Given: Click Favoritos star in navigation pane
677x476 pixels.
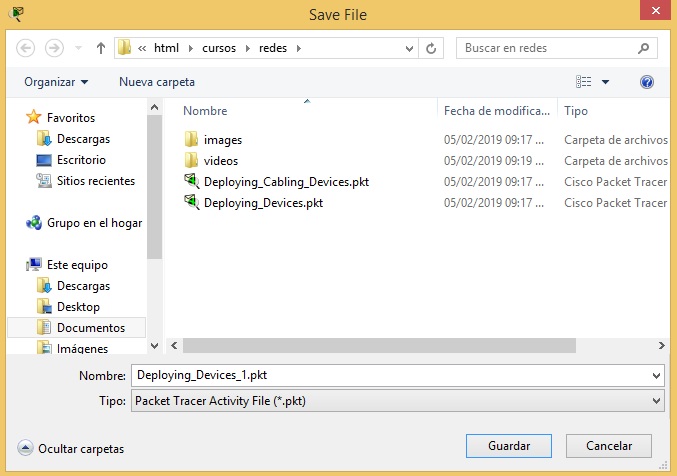Looking at the screenshot, I should (34, 118).
